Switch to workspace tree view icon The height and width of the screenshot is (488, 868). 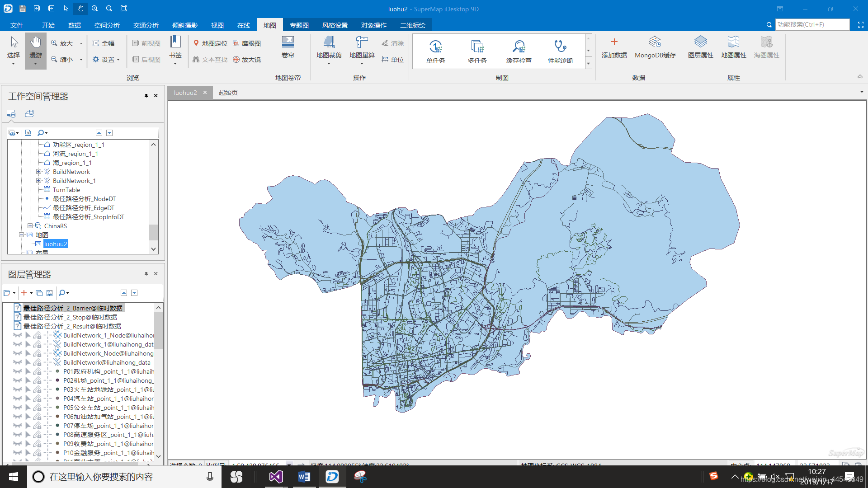coord(11,113)
